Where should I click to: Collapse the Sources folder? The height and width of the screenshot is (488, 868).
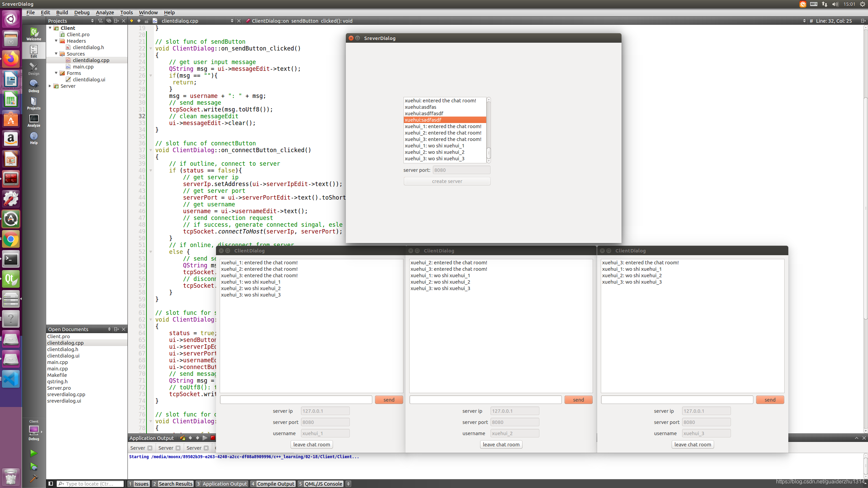tap(56, 54)
